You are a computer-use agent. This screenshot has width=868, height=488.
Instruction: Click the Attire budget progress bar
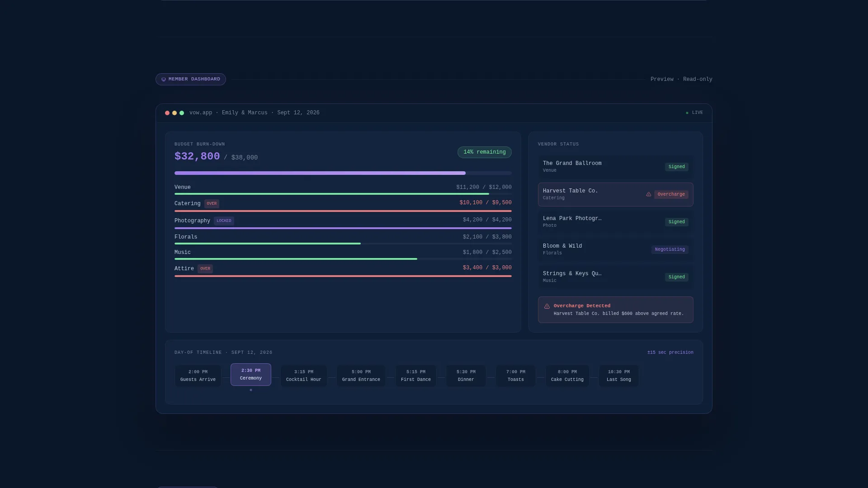[343, 276]
